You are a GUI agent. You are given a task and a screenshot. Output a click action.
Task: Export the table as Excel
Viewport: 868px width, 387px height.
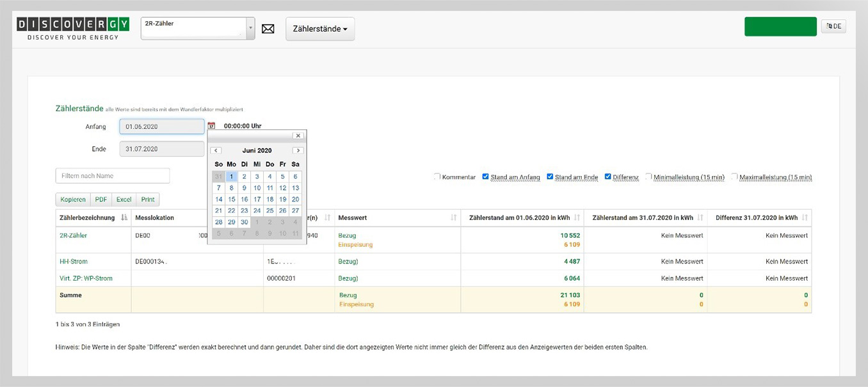pyautogui.click(x=124, y=200)
